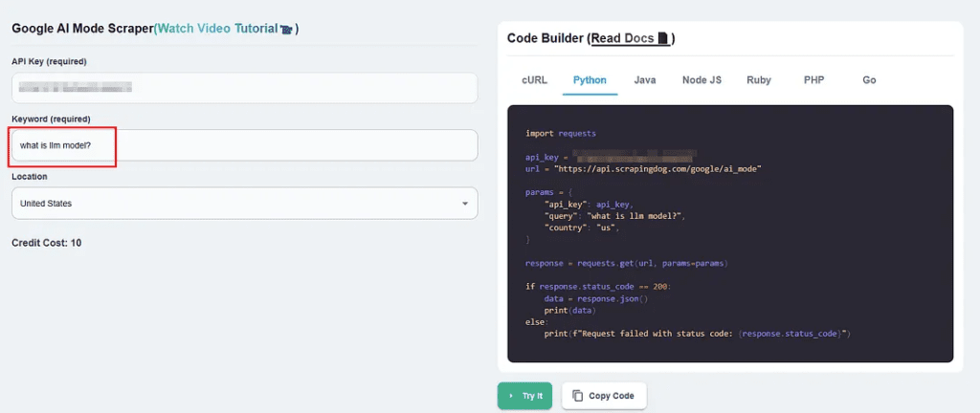
Task: Select the Python tab
Action: [590, 80]
